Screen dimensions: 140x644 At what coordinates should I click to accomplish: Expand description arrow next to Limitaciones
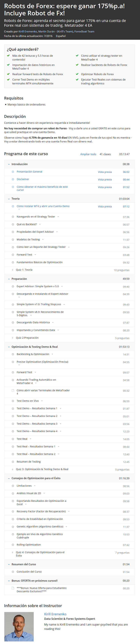tap(35, 486)
